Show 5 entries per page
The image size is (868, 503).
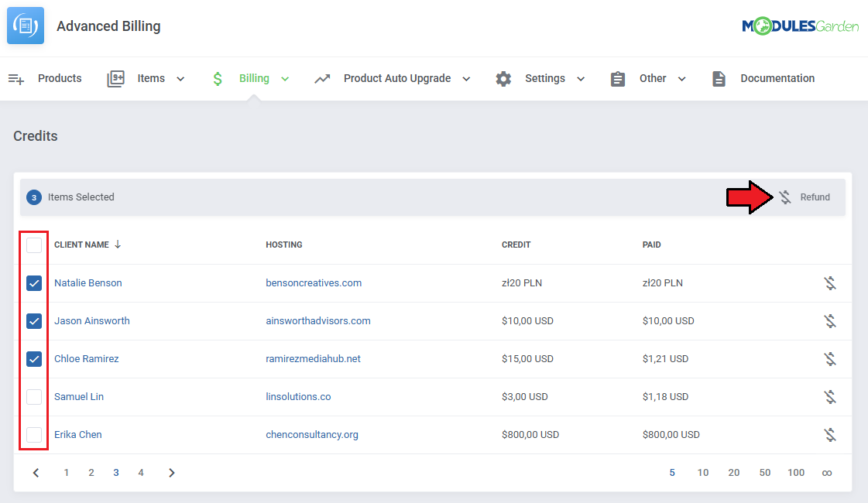point(672,473)
